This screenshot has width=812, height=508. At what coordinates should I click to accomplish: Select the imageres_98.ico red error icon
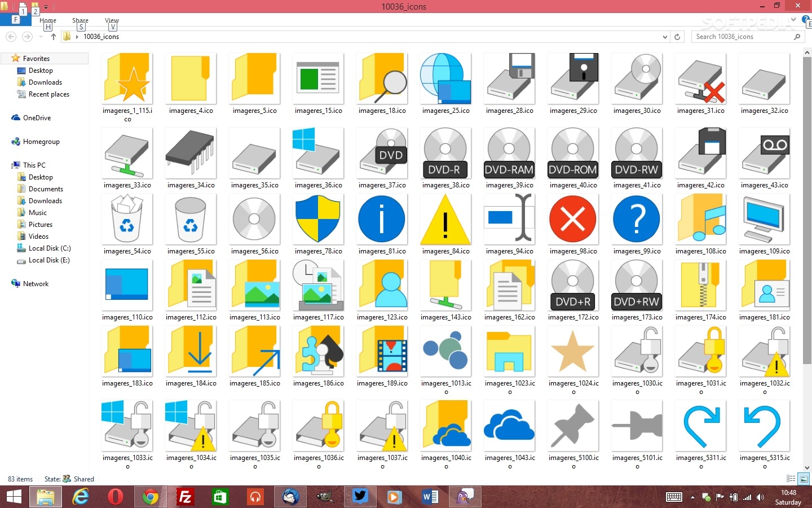click(x=573, y=219)
